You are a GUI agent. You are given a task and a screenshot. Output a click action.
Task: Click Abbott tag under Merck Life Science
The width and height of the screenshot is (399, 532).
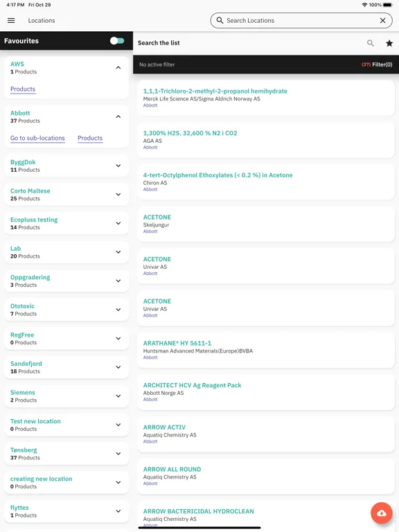[x=150, y=105]
